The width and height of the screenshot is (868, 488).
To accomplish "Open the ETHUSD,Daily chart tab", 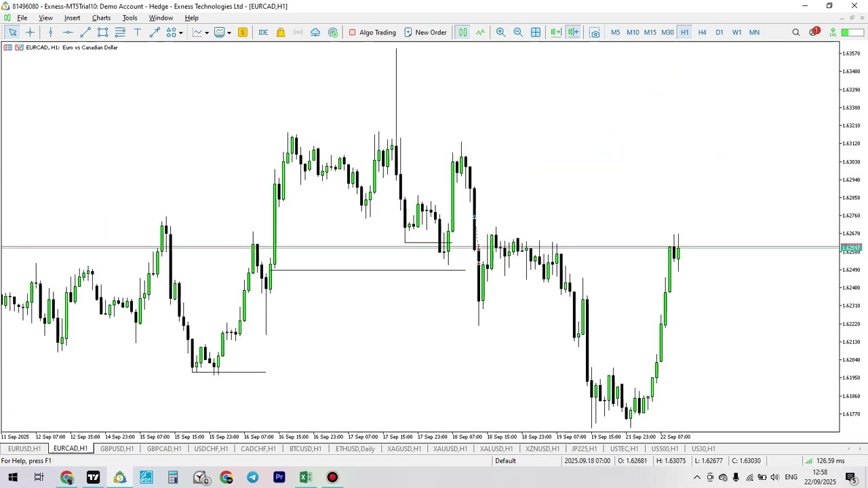I will point(355,449).
